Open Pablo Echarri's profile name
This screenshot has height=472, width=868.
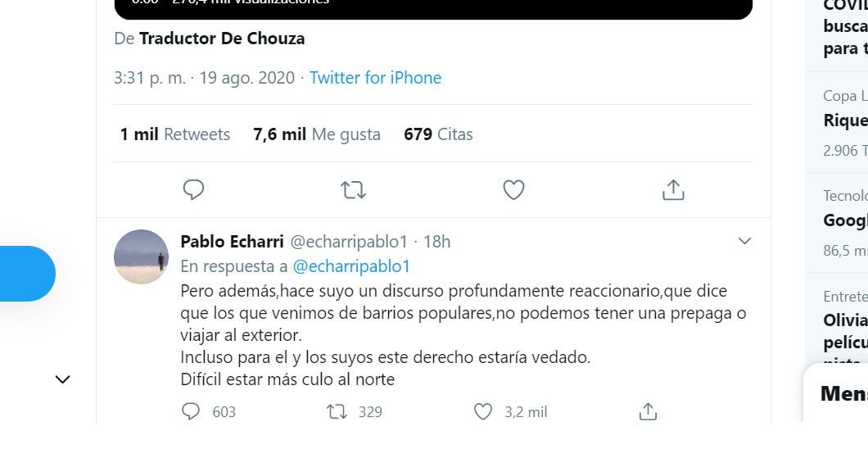pos(232,242)
